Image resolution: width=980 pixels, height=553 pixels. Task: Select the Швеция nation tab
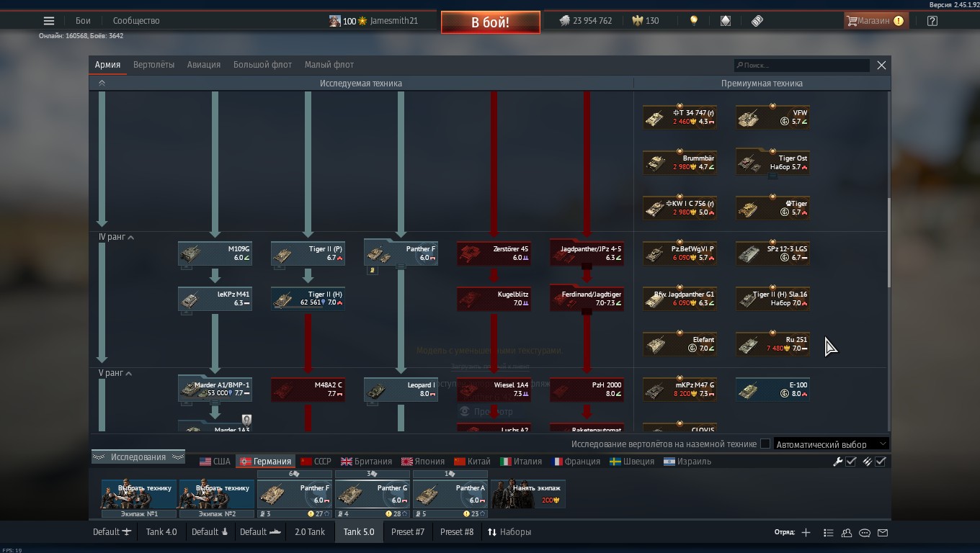632,462
